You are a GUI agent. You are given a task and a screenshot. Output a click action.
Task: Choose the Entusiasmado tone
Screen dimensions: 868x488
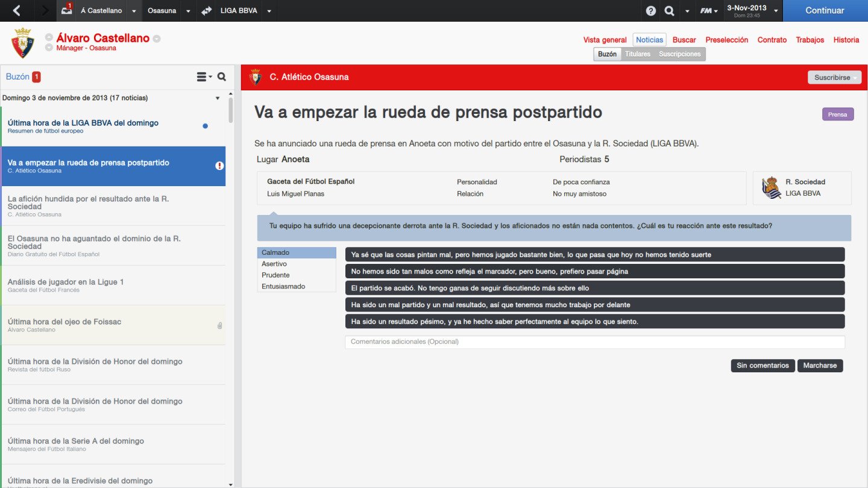[x=296, y=286]
